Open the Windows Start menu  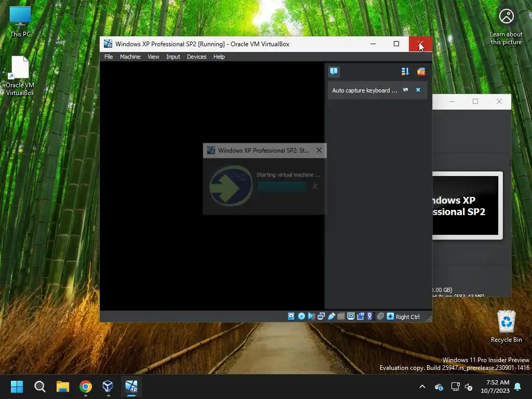[17, 387]
